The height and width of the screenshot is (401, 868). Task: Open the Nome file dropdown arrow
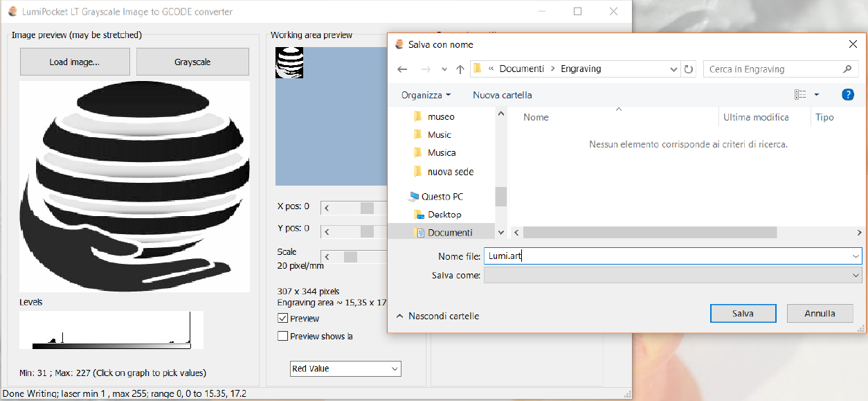point(856,256)
